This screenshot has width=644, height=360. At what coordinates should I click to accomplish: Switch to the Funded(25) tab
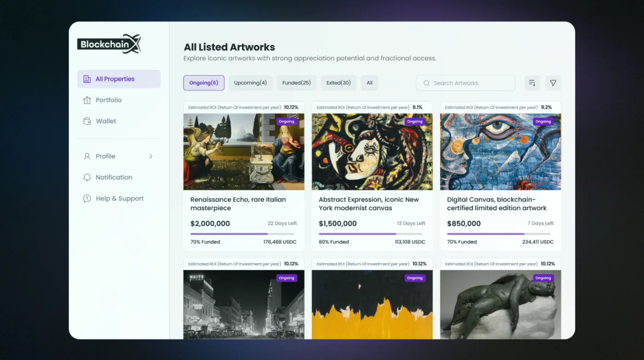(297, 83)
